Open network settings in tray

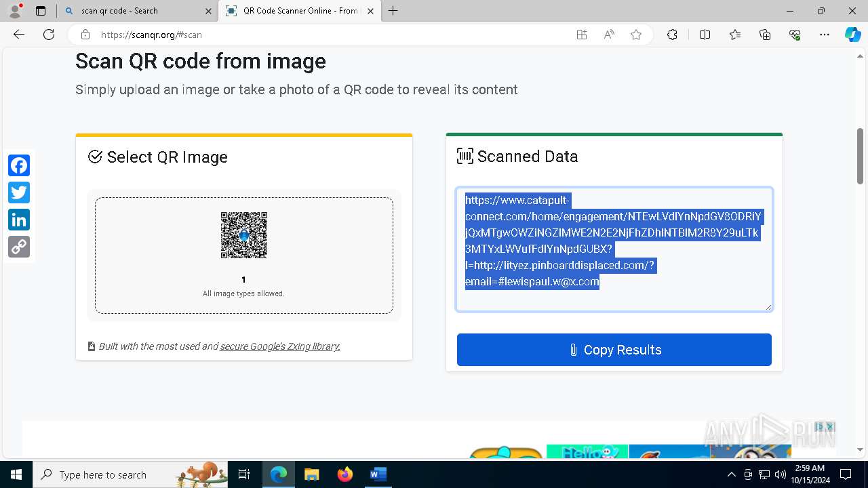764,474
